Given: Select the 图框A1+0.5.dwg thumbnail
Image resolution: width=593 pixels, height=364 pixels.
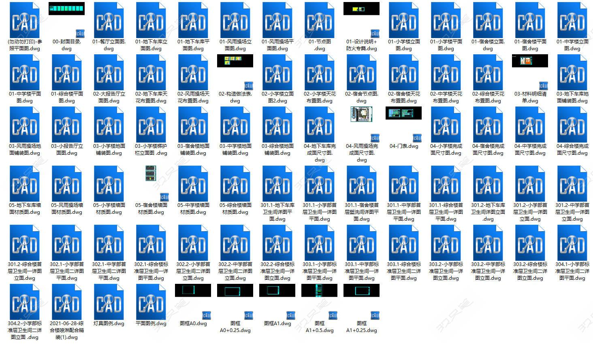Looking at the screenshot, I should [319, 290].
